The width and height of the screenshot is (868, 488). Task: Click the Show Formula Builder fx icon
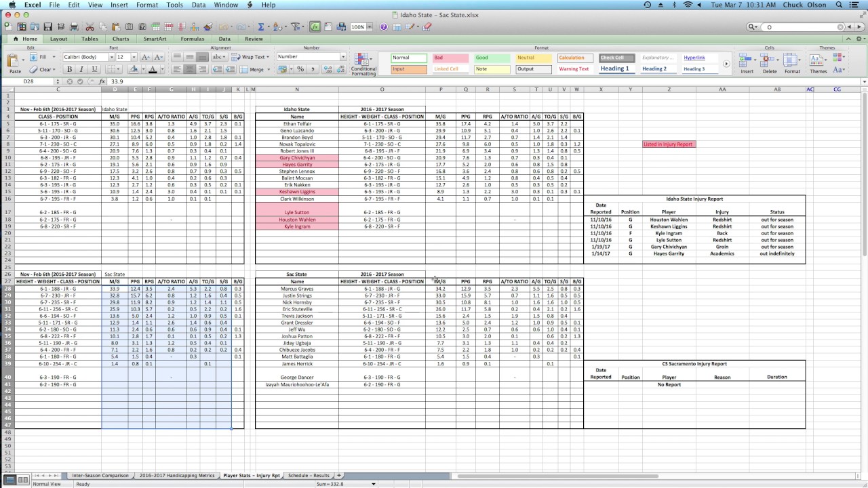click(315, 26)
